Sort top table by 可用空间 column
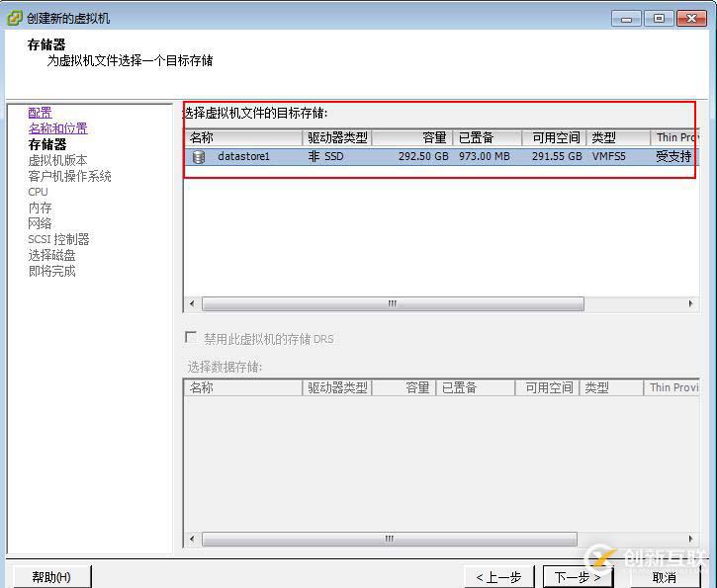717x588 pixels. (554, 137)
